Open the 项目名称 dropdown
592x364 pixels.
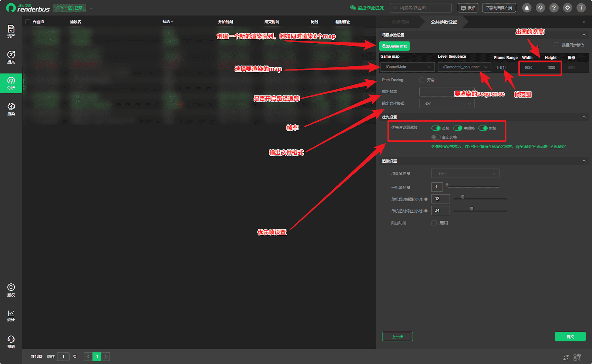click(465, 173)
